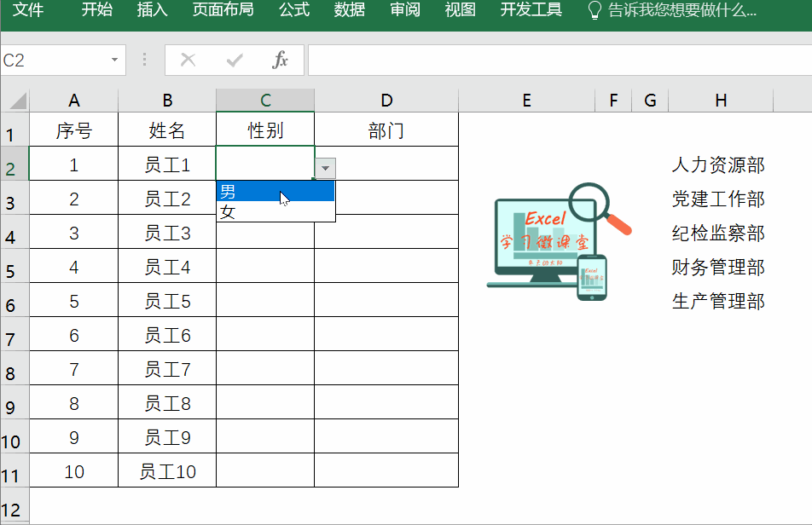
Task: Click the 部门 header cell
Action: point(386,130)
